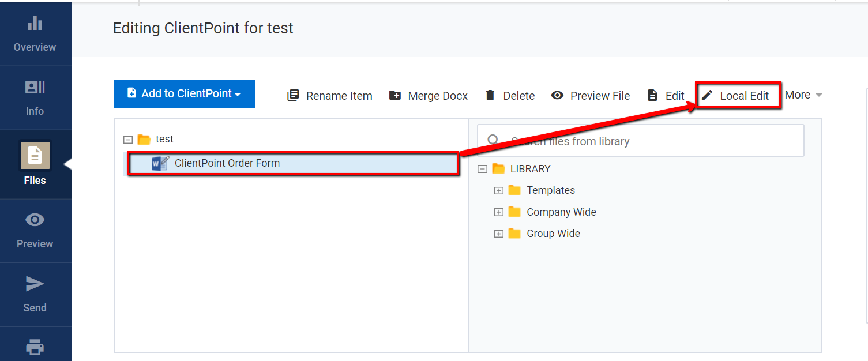Click the Merge Docx folder icon
Viewport: 868px width, 361px height.
[395, 95]
